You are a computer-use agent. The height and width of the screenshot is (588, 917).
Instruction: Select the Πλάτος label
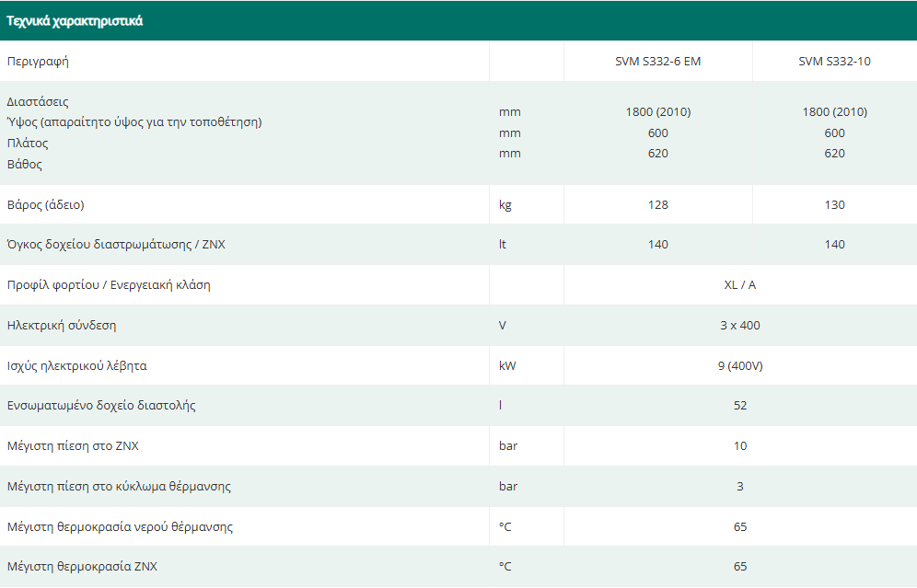(28, 144)
